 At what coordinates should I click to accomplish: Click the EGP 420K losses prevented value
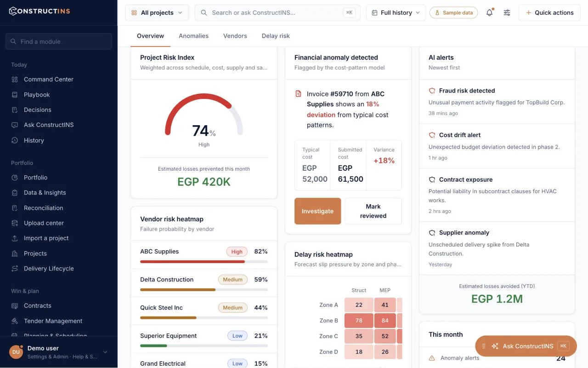pos(204,182)
